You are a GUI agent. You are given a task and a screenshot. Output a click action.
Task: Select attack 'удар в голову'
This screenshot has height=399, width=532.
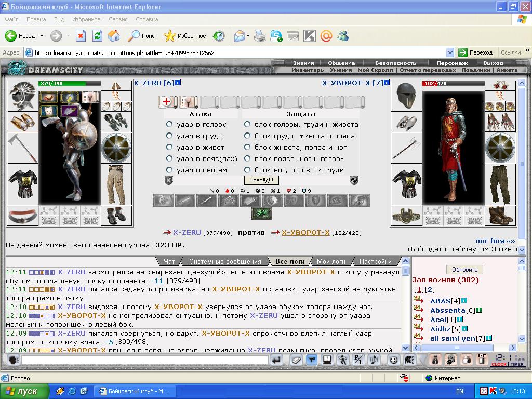(x=169, y=125)
